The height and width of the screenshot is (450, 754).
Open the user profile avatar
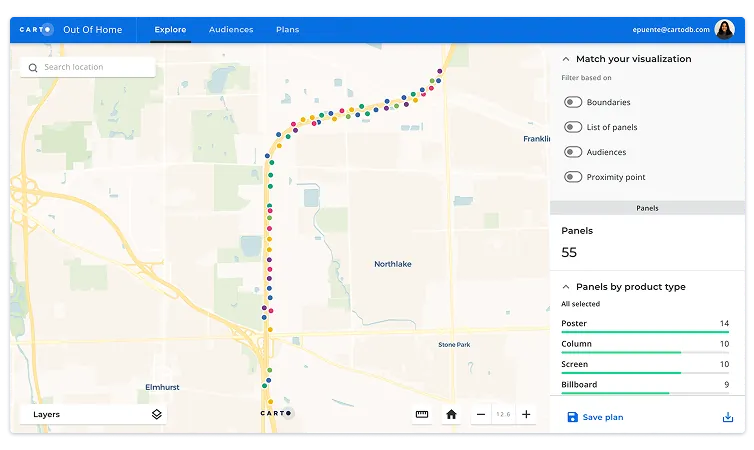[x=724, y=29]
